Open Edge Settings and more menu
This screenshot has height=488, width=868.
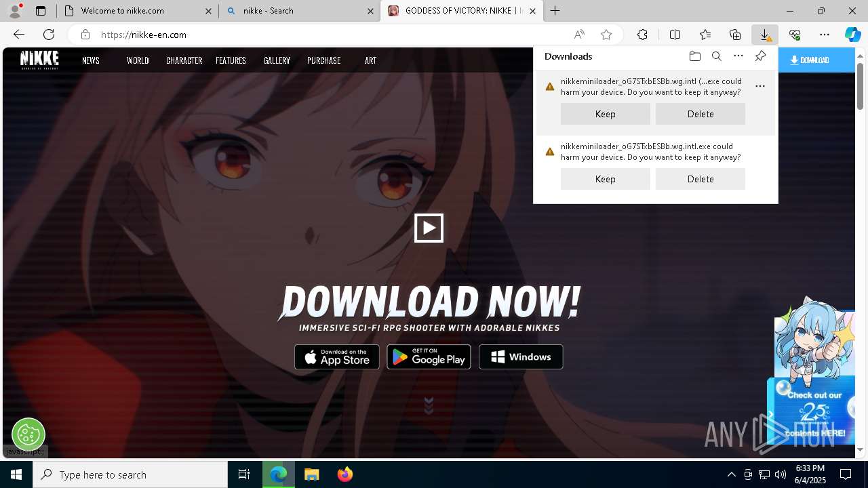pos(825,35)
